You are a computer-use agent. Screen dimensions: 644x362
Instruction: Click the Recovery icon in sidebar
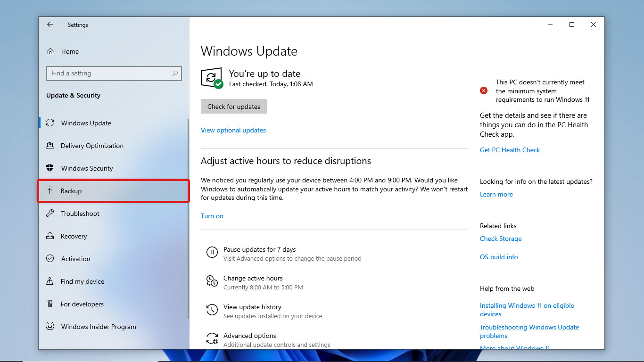click(x=50, y=236)
